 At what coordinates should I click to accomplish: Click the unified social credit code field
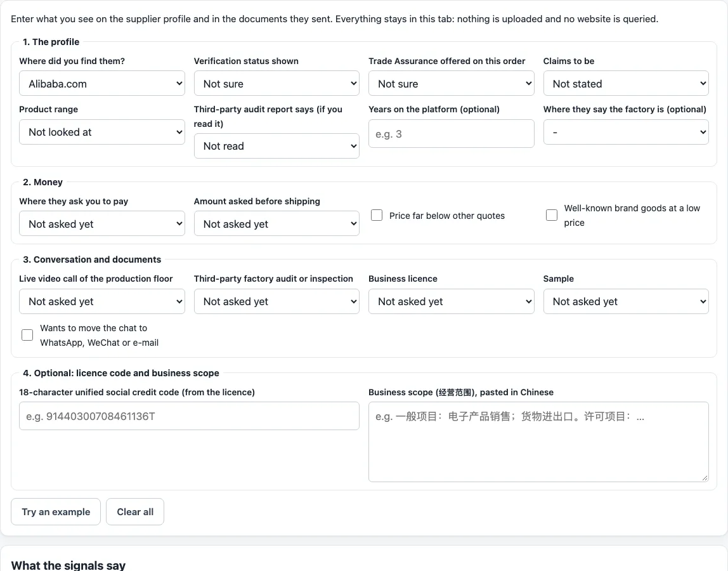pyautogui.click(x=189, y=416)
